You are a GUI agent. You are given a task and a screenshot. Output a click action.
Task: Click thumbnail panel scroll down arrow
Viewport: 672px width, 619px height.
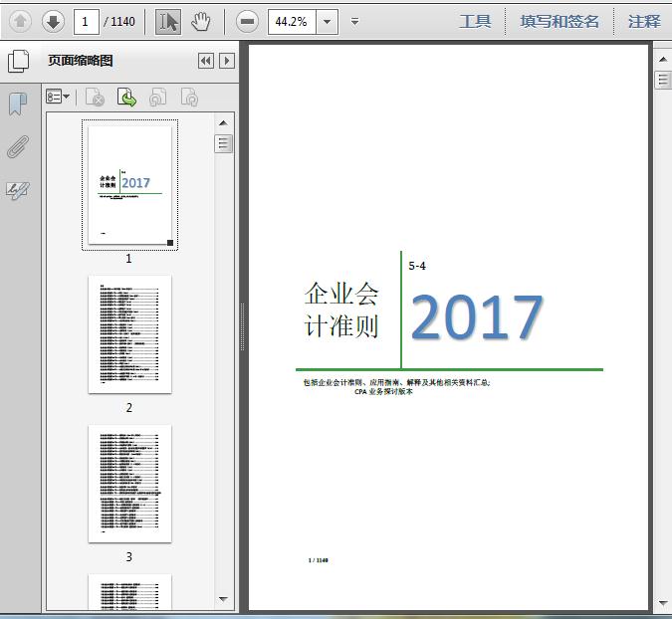click(223, 599)
